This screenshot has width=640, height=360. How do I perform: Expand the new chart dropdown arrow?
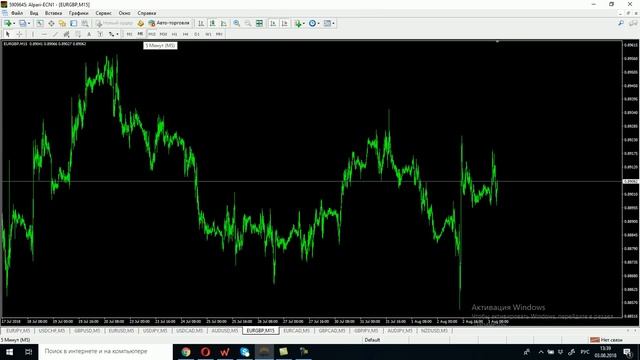[14, 23]
